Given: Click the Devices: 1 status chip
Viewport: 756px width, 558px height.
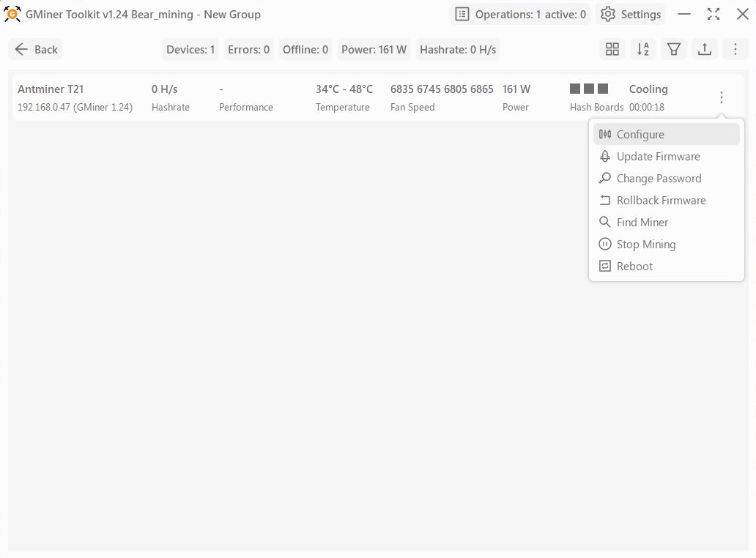Looking at the screenshot, I should pos(190,49).
